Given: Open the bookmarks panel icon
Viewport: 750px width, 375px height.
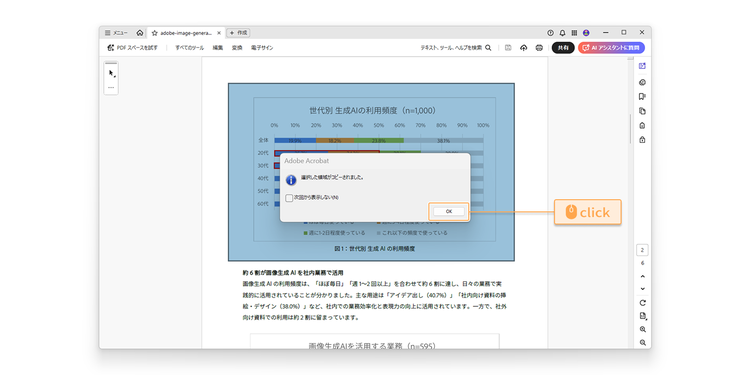Looking at the screenshot, I should tap(642, 97).
